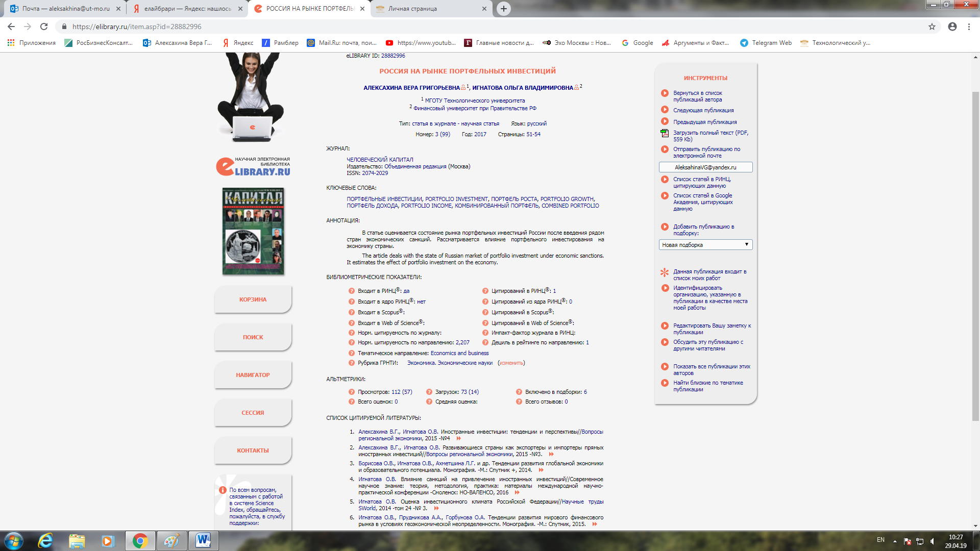980x551 pixels.
Task: Click the ПОРТФЕЛЬНЫЕ ИНВЕСТИЦИИ keyword
Action: click(x=384, y=199)
